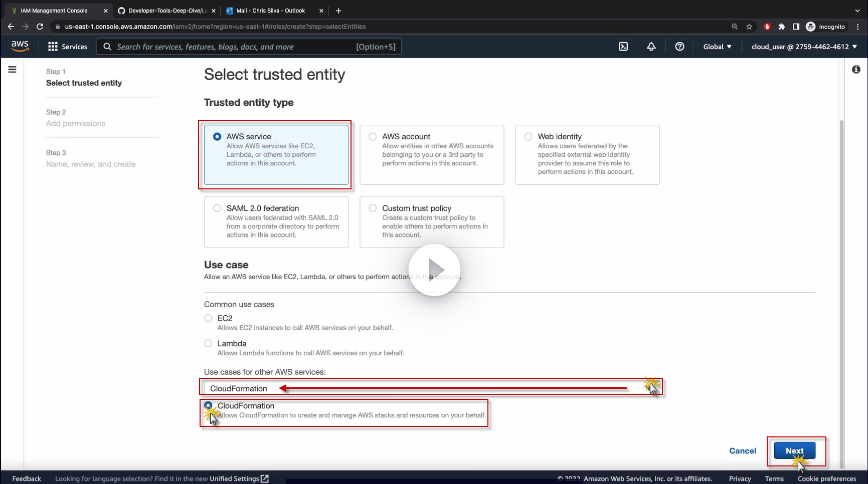Open a new browser tab

338,11
